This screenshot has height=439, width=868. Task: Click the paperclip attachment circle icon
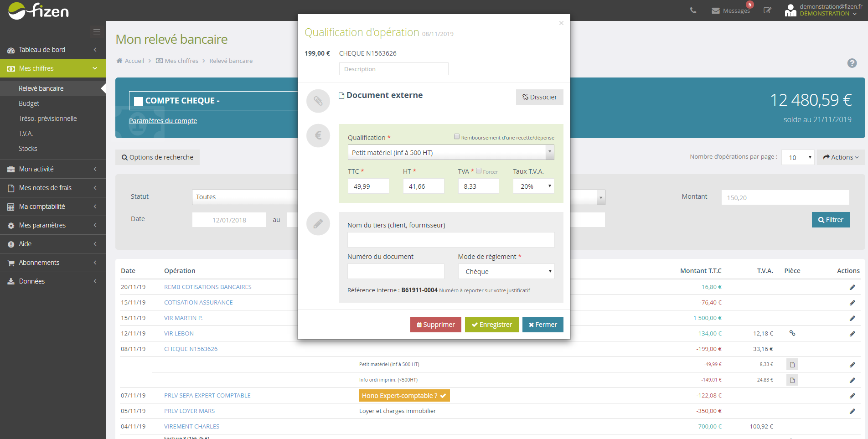point(318,101)
